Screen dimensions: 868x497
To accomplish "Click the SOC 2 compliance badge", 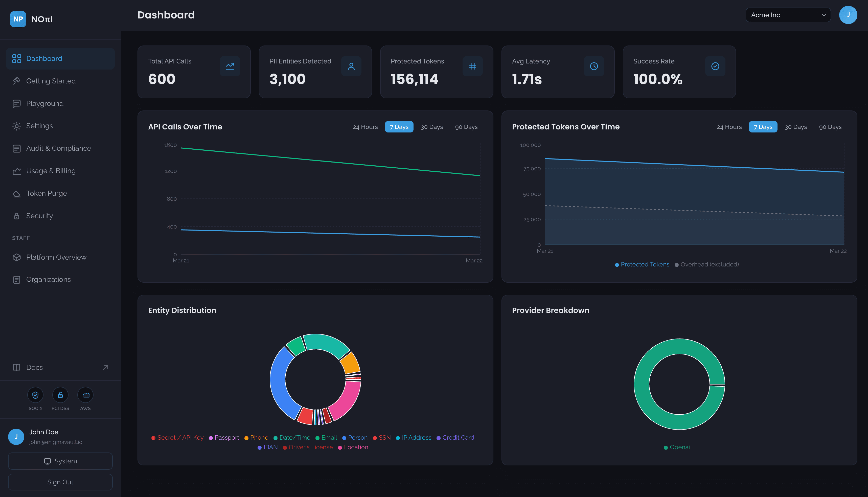I will (x=35, y=395).
